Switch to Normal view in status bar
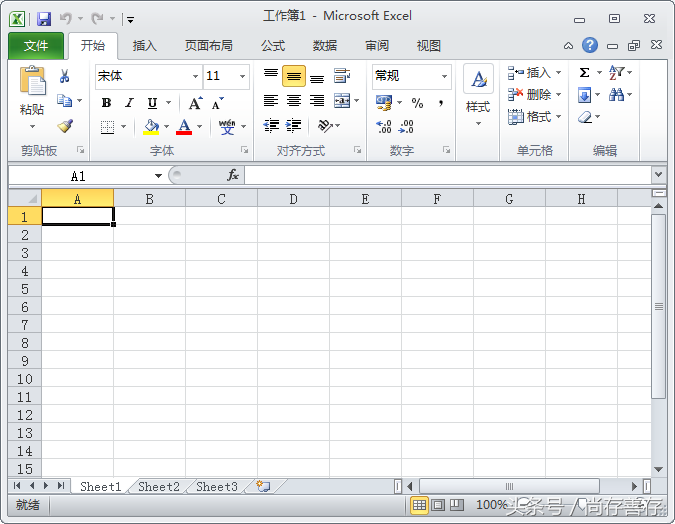Viewport: 675px width, 524px height. (419, 505)
